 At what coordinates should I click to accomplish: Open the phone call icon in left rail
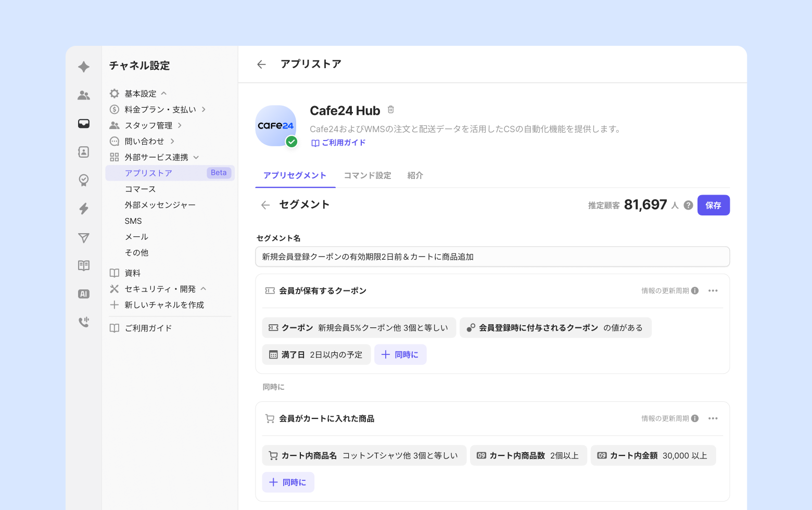click(84, 322)
